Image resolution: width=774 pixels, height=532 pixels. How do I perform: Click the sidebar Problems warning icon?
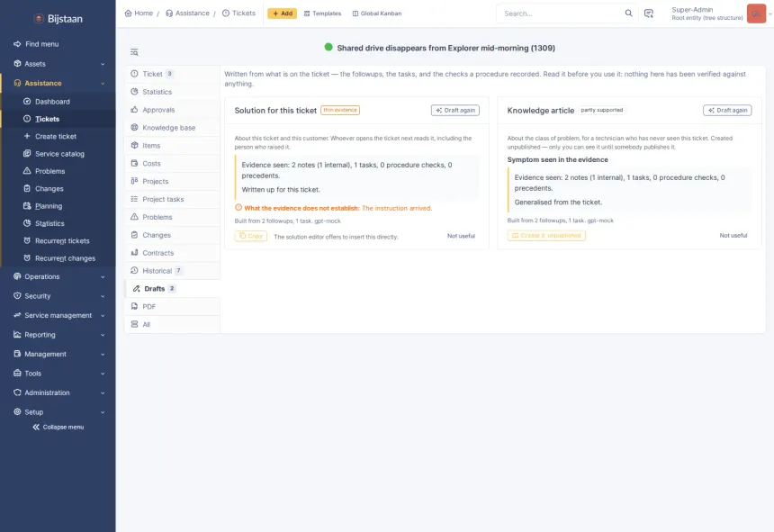[x=27, y=171]
